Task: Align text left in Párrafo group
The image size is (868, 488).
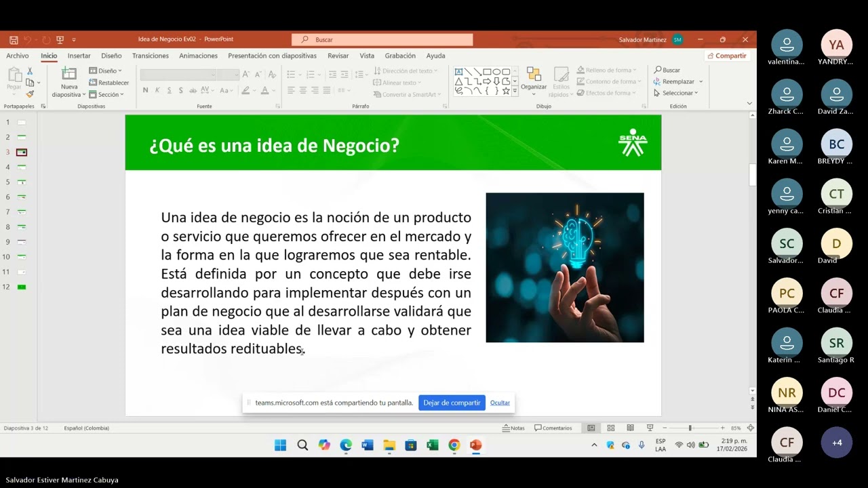Action: [x=291, y=90]
